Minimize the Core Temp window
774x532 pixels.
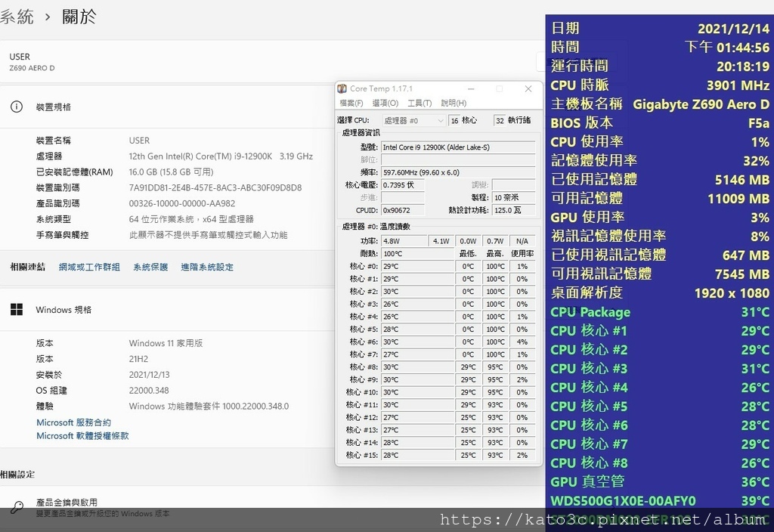[x=471, y=89]
